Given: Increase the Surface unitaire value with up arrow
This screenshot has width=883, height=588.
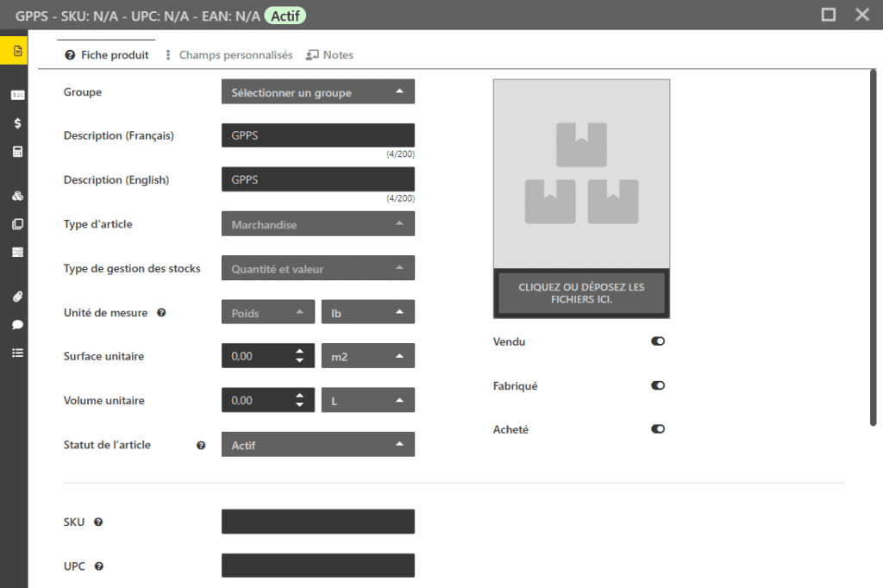Looking at the screenshot, I should coord(299,350).
